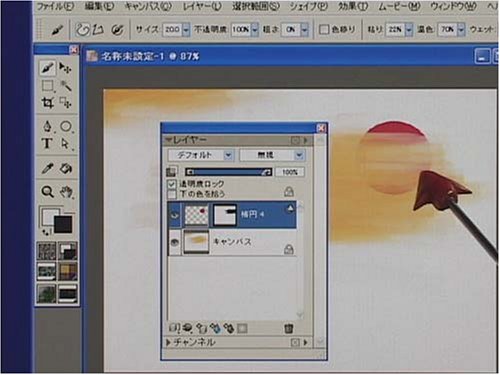Click the first icon in Layers panel footer
The width and height of the screenshot is (500, 375).
(174, 328)
